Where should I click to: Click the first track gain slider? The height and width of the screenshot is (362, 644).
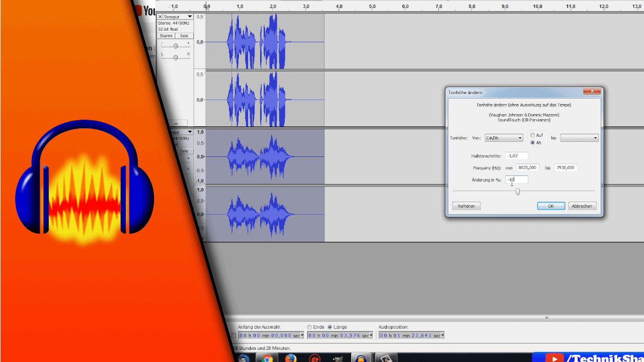coord(175,46)
